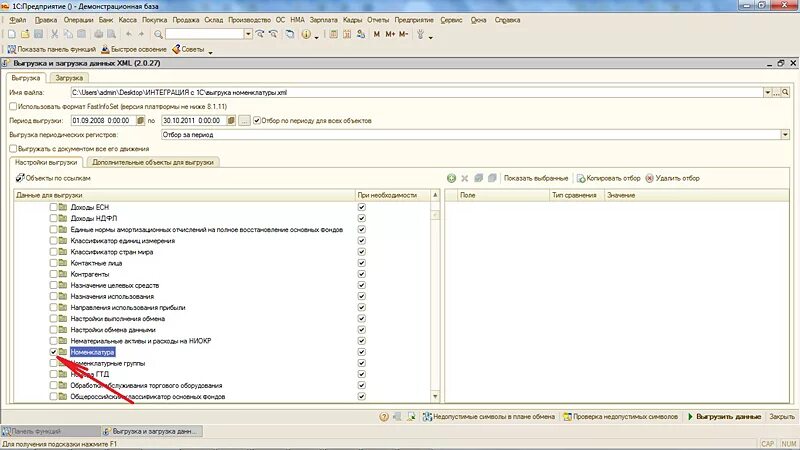Click scroll-up arrow of export data list
Viewport: 800px width, 450px height.
point(435,195)
